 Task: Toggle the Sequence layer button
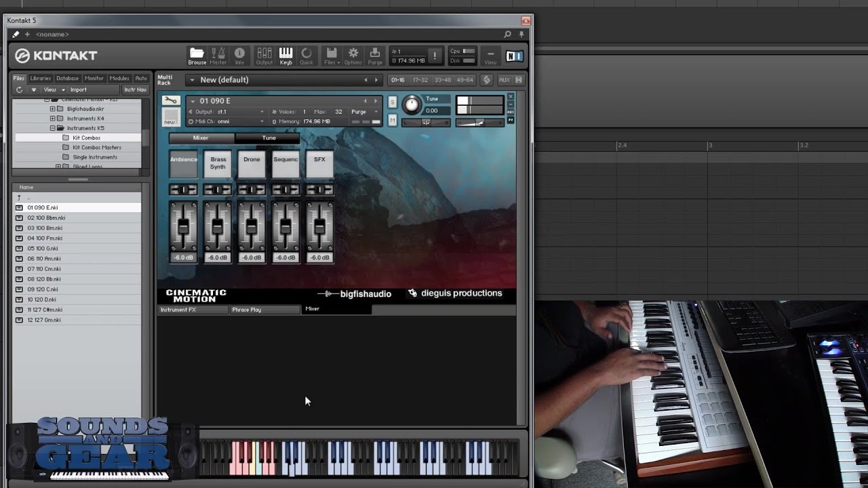(x=285, y=163)
